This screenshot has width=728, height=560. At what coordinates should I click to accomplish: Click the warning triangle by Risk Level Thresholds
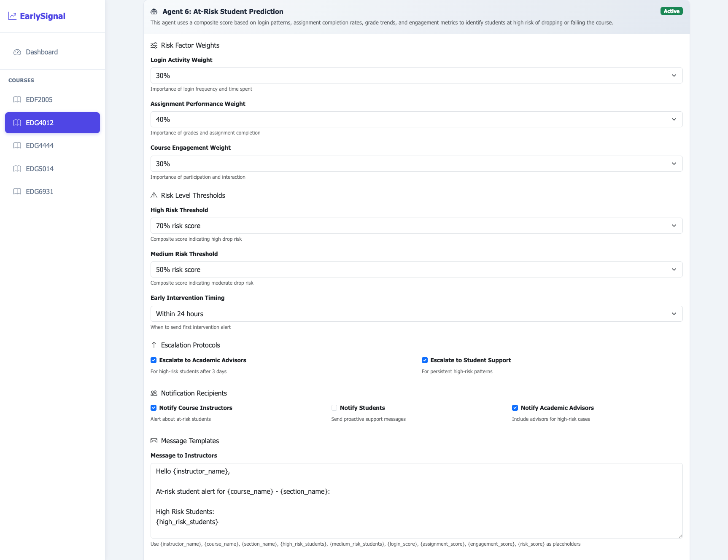[154, 195]
